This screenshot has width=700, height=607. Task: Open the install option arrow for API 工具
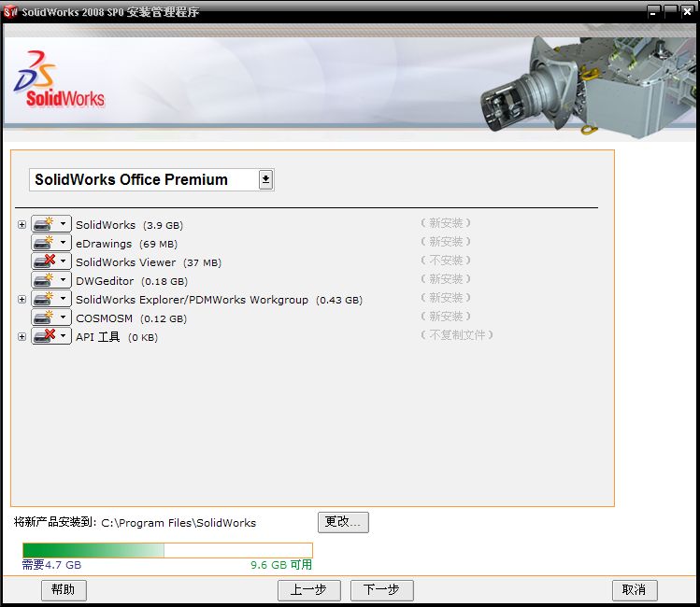tap(64, 336)
